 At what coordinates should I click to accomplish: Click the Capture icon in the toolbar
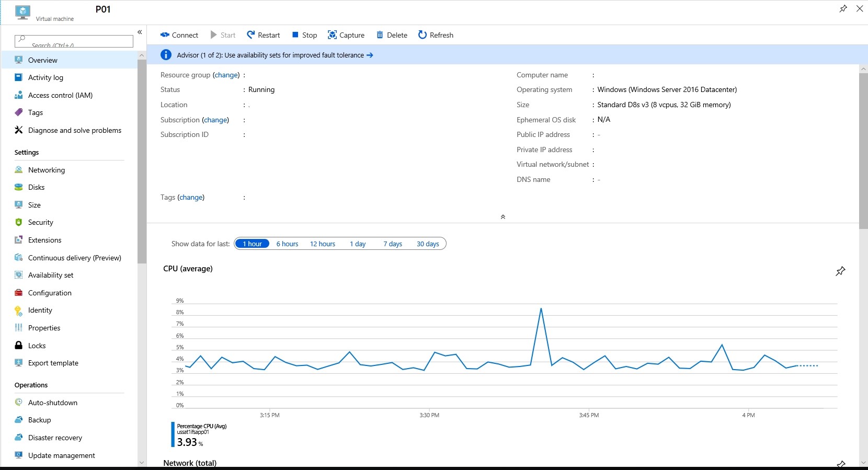pos(332,35)
